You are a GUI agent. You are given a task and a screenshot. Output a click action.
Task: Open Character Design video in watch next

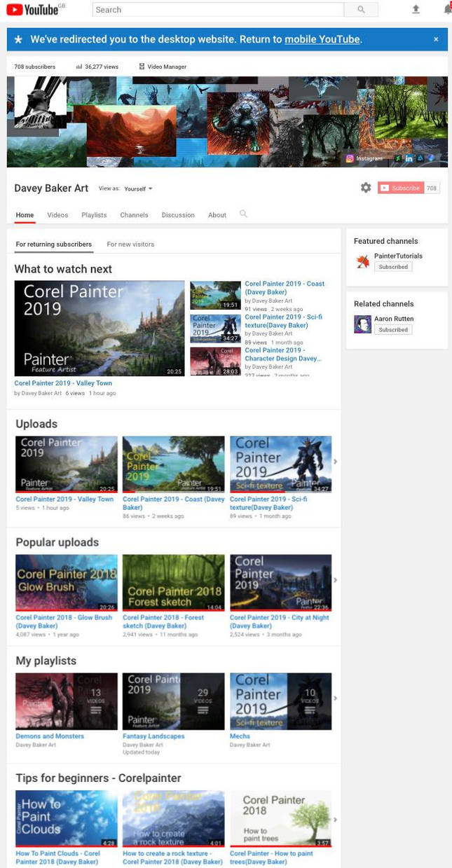tap(283, 354)
